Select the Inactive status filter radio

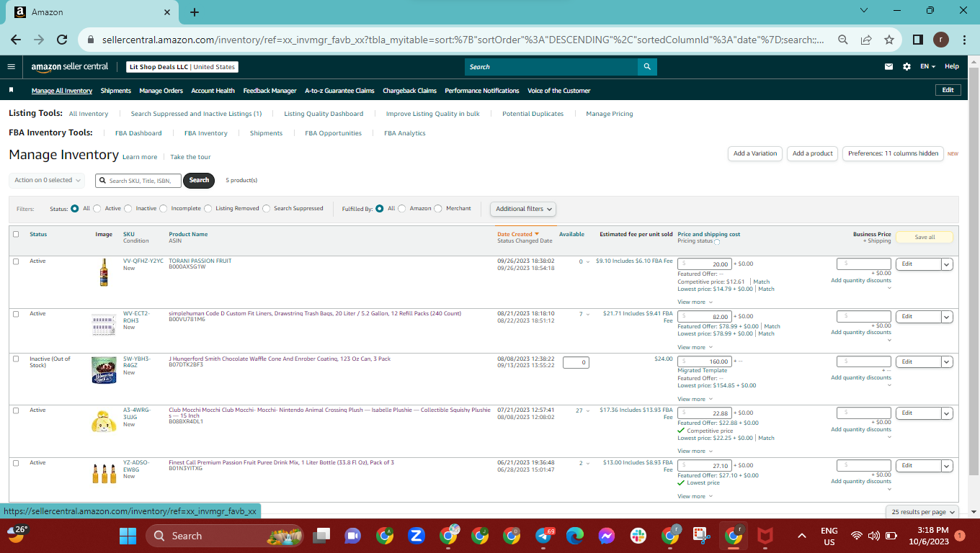coord(128,209)
